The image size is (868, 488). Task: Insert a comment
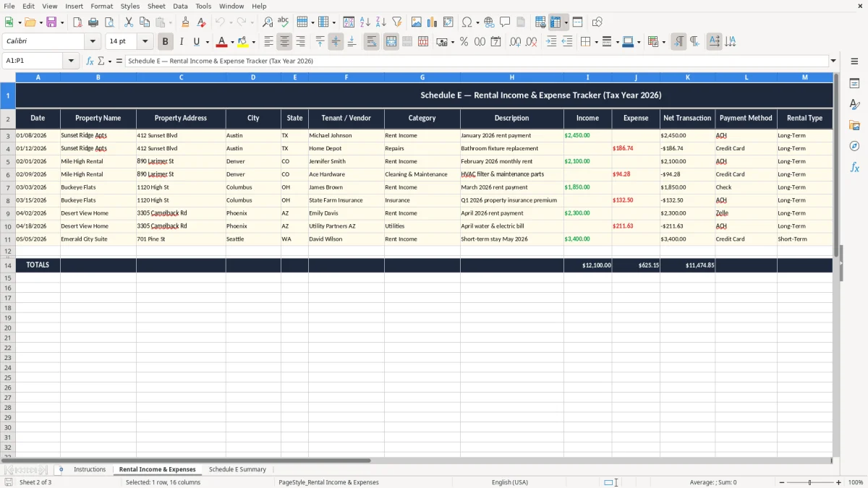click(x=505, y=22)
